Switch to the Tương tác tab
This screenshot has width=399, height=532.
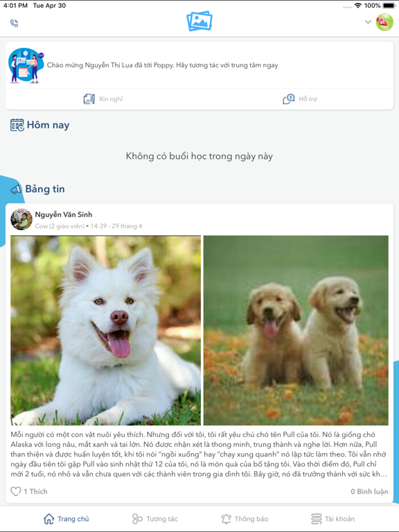(x=154, y=519)
